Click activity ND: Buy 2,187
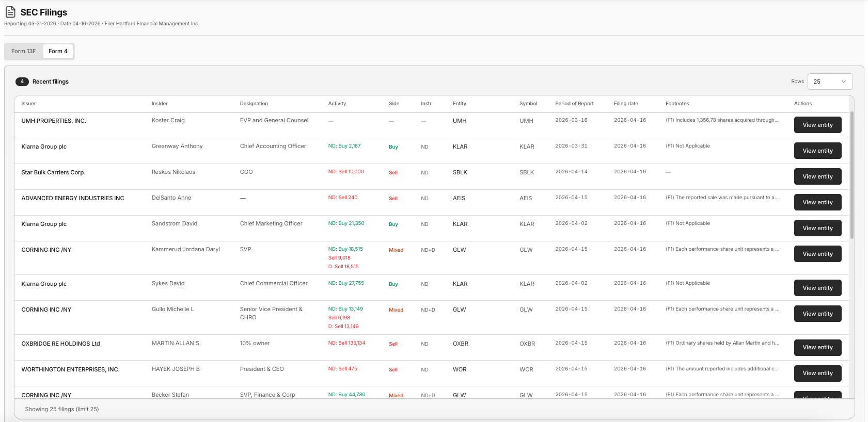The width and height of the screenshot is (868, 422). (344, 146)
